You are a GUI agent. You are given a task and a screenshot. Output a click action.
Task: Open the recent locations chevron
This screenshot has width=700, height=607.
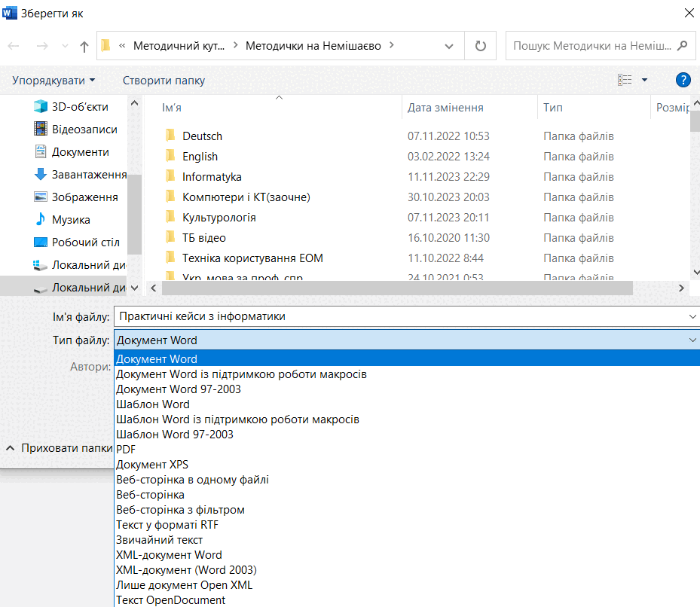[66, 46]
